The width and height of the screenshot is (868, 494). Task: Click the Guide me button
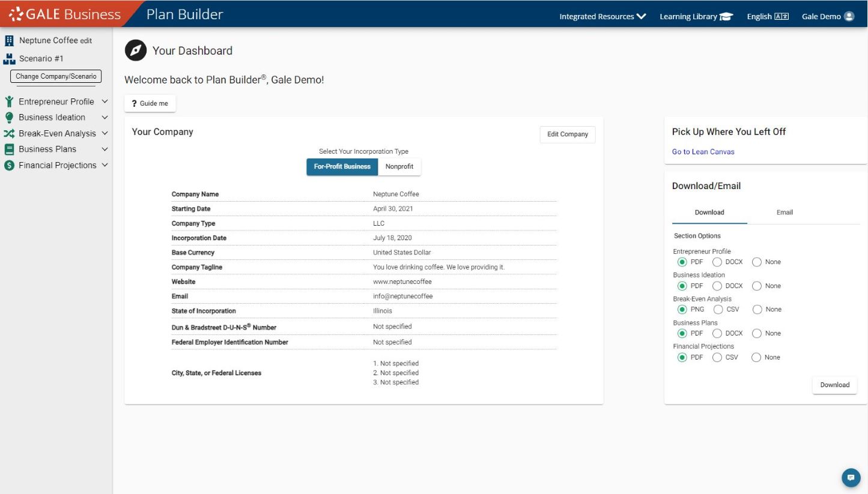[x=150, y=104]
